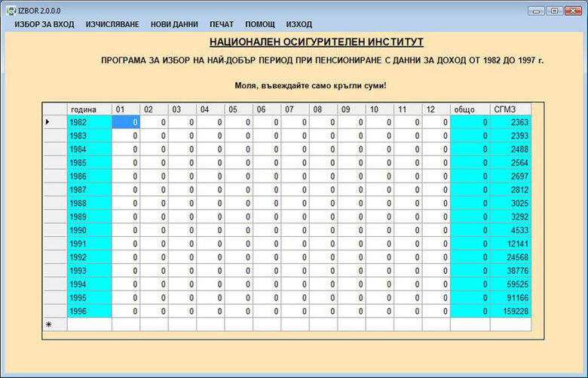The image size is (588, 378).
Task: Click the ИЗХОД menu item
Action: click(x=299, y=24)
